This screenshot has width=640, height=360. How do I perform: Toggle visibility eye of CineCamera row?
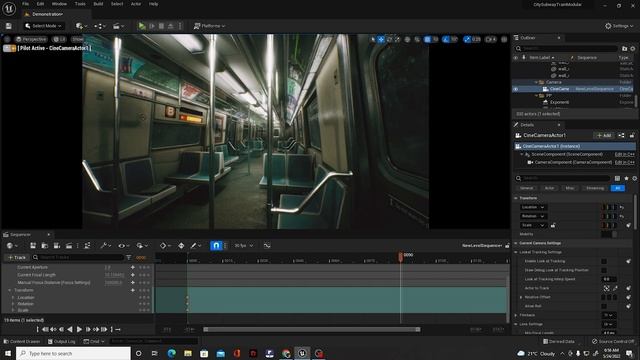[x=516, y=89]
